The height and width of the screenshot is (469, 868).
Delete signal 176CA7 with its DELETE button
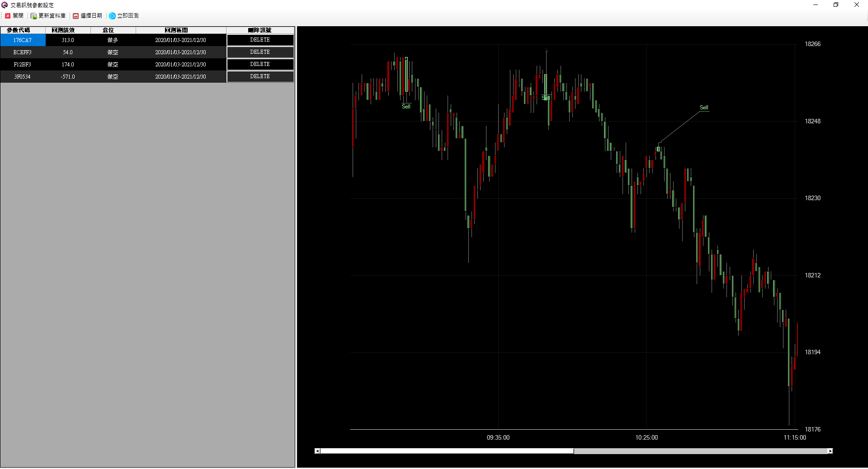pos(260,40)
